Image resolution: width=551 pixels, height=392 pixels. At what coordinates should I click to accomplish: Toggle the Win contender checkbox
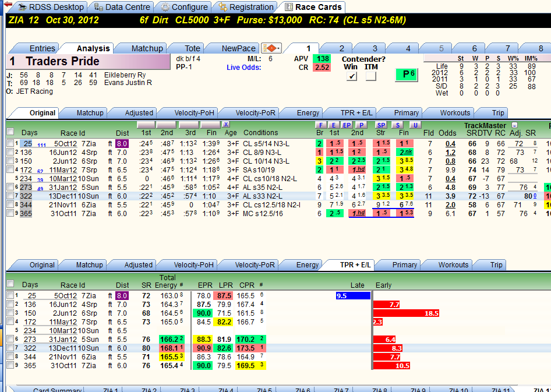[351, 76]
